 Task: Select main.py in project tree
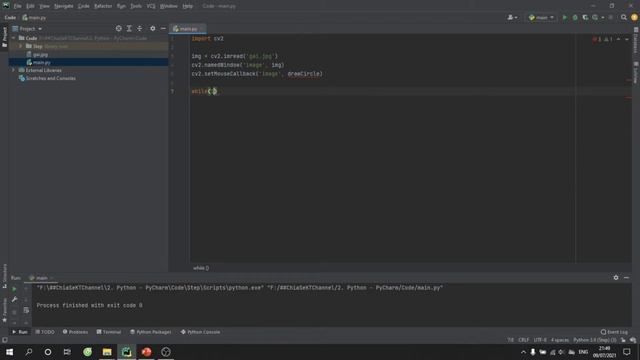(41, 62)
